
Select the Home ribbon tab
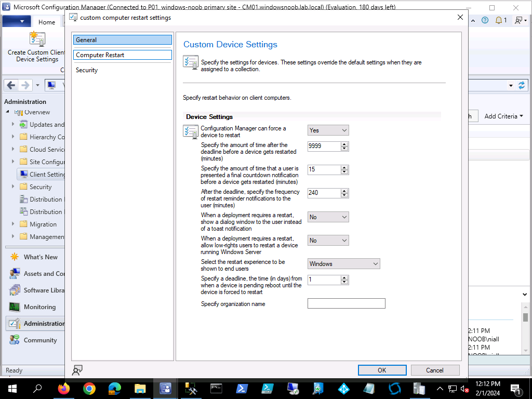[47, 22]
